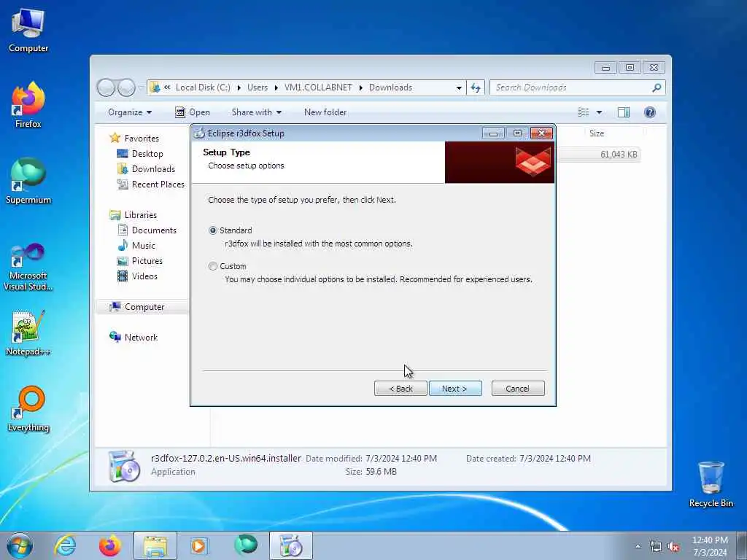Click the Notepad++ desktop shortcut
The width and height of the screenshot is (747, 560).
click(x=28, y=332)
